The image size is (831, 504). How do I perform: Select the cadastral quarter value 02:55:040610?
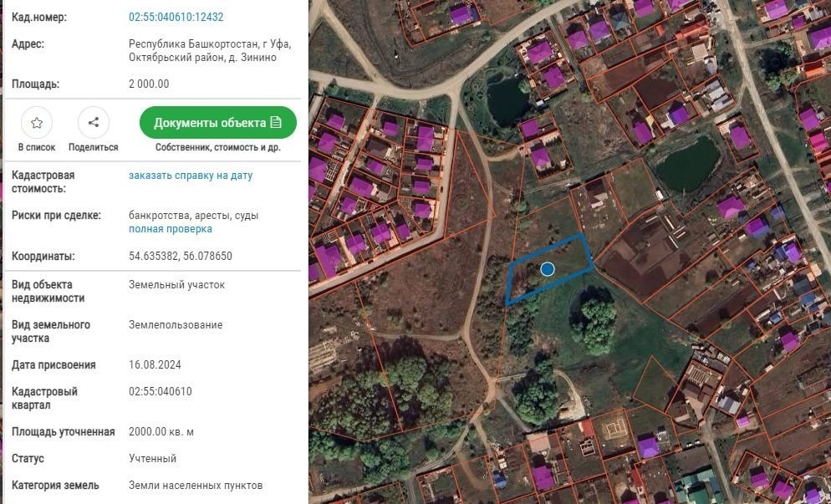tap(161, 391)
